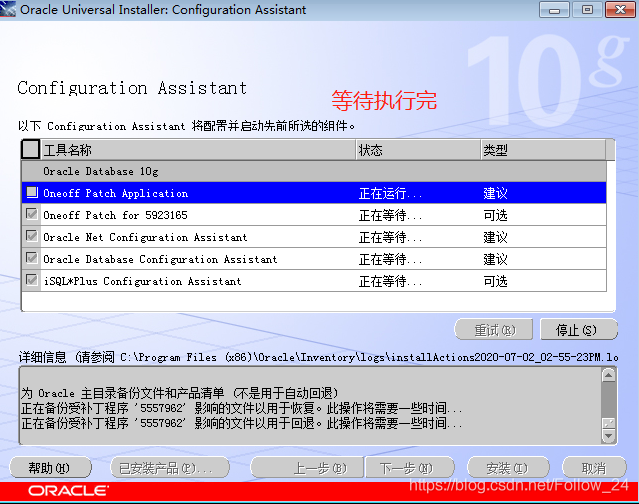Click the 安装(I) install button
The height and width of the screenshot is (504, 639).
pyautogui.click(x=508, y=467)
